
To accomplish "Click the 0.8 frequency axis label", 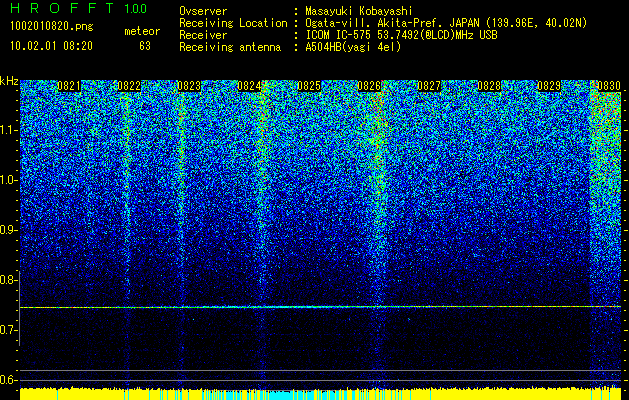I will click(x=8, y=280).
